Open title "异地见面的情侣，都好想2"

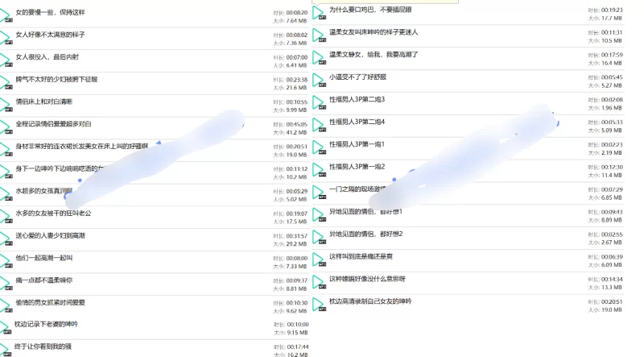366,234
